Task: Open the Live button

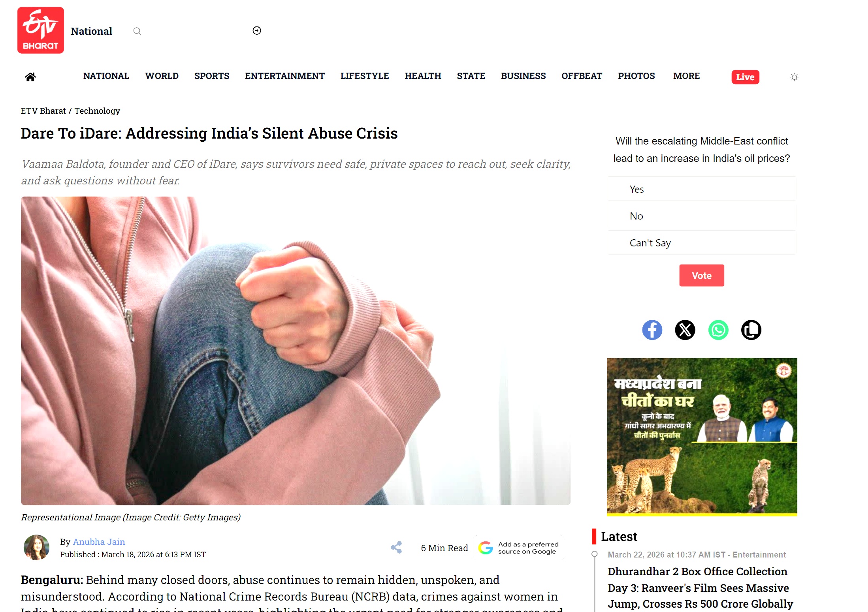Action: point(745,77)
